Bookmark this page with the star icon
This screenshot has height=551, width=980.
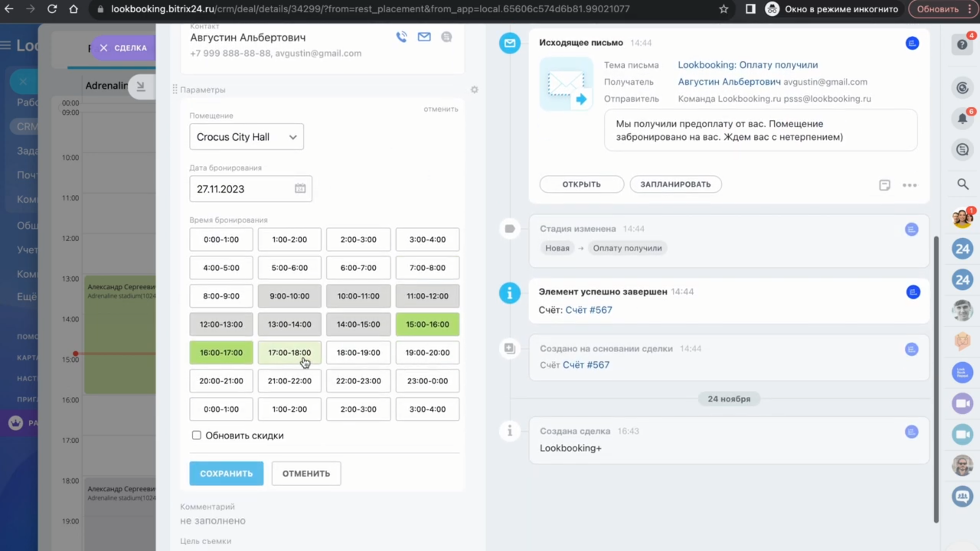tap(723, 9)
